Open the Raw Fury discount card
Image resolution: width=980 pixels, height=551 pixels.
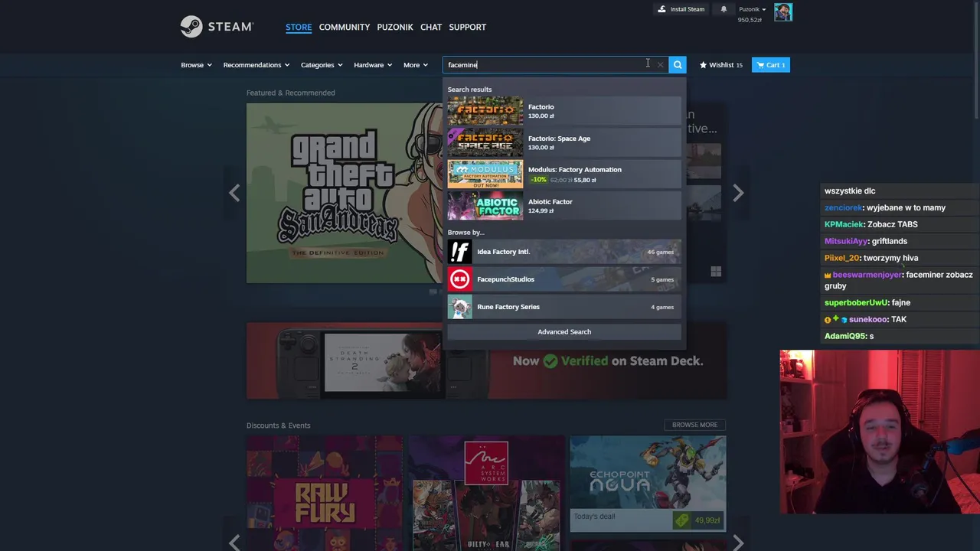click(325, 494)
